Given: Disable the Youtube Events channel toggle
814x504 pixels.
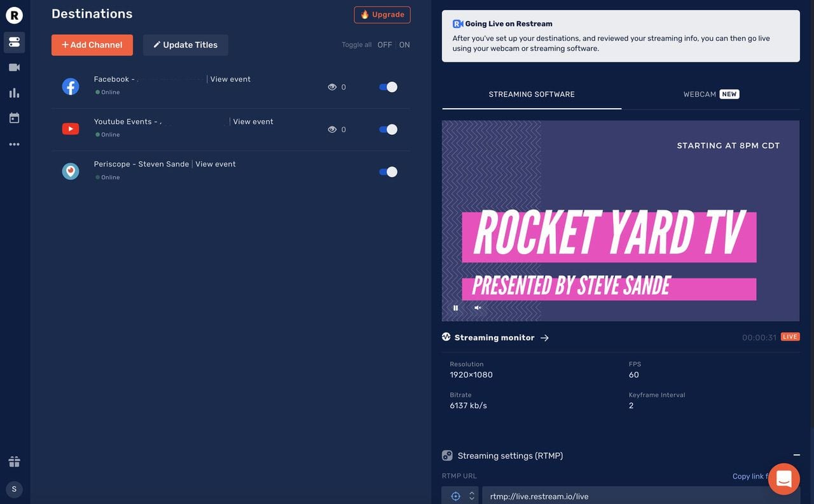Looking at the screenshot, I should pyautogui.click(x=388, y=130).
